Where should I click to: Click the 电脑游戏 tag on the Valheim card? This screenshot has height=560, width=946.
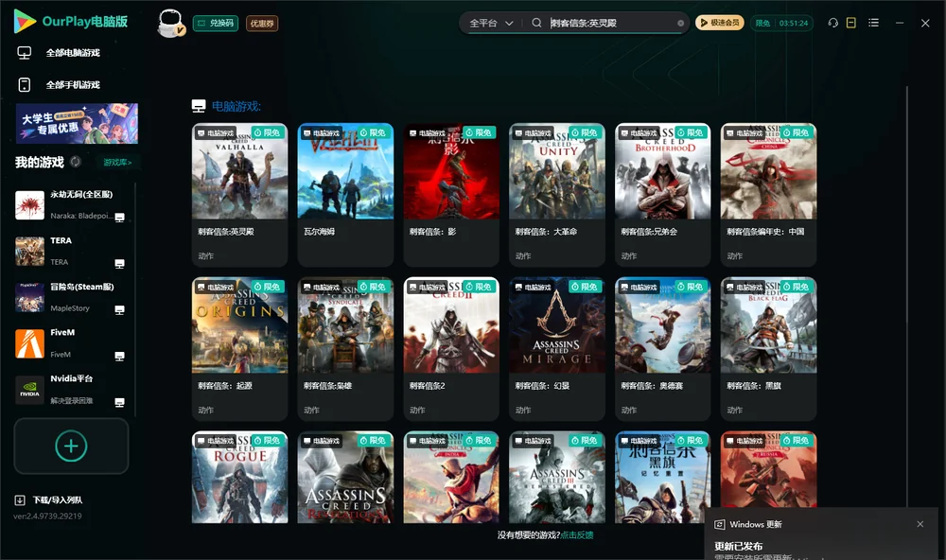coord(322,132)
